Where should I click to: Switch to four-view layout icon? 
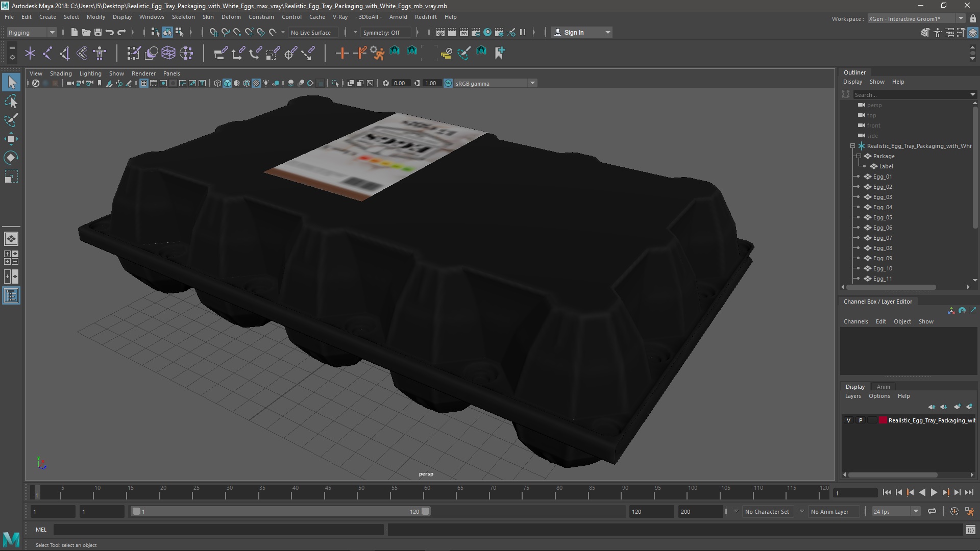11,258
